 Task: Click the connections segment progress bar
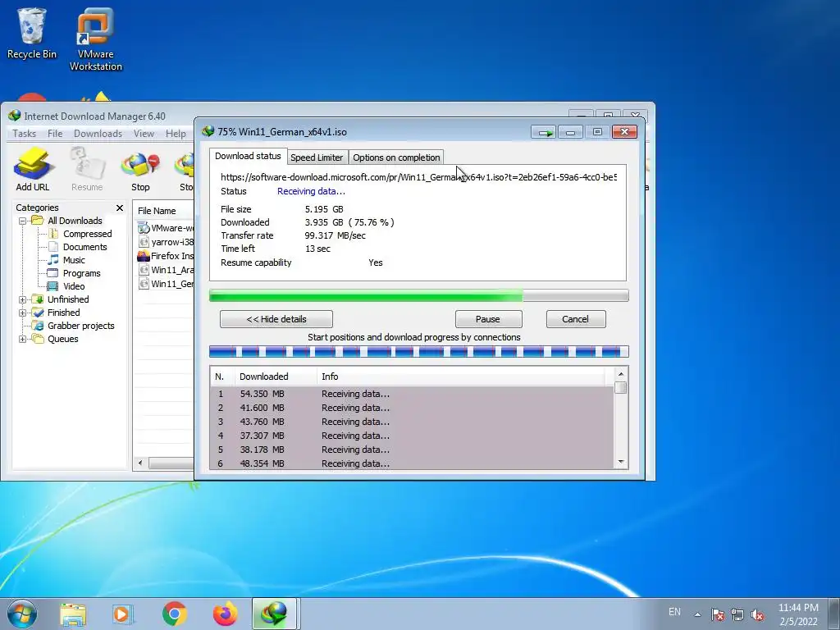(419, 352)
